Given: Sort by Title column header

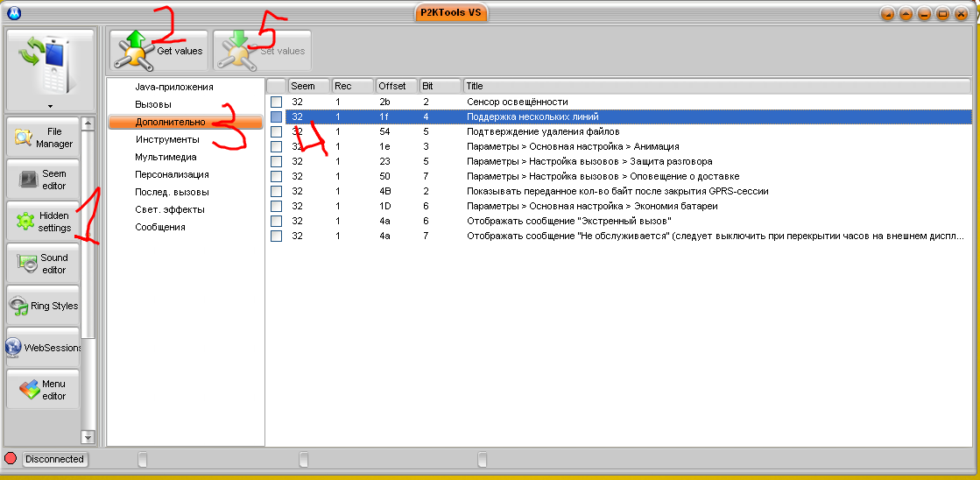Looking at the screenshot, I should click(717, 86).
